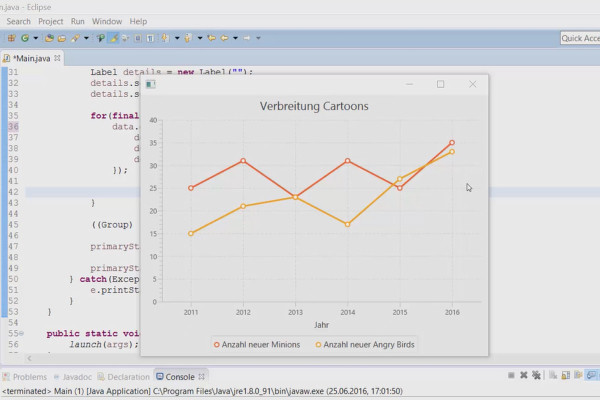Click the Last Edit Location icon
This screenshot has height=400, width=600.
pos(211,38)
